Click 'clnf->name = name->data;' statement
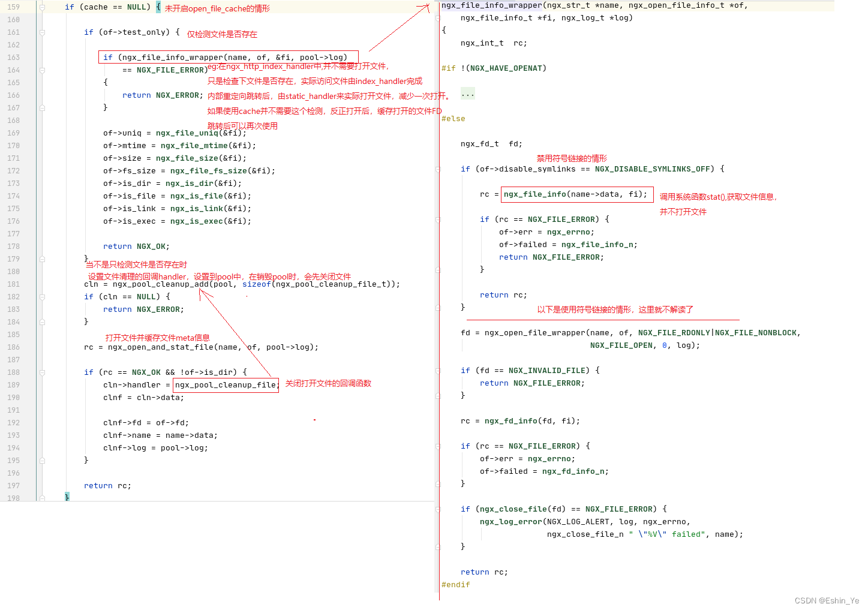Image resolution: width=868 pixels, height=610 pixels. tap(161, 435)
